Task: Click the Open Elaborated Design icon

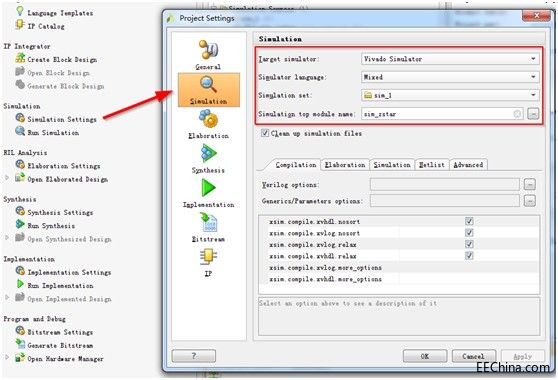Action: tap(20, 178)
